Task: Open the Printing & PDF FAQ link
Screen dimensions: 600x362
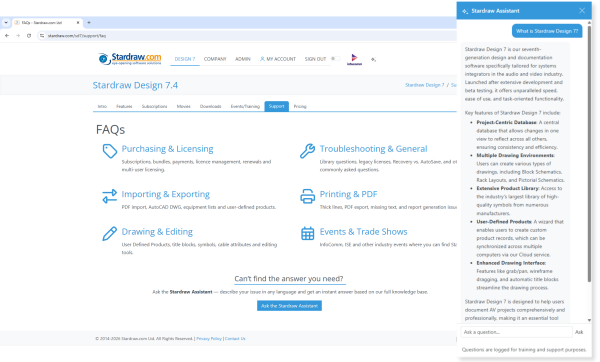Action: [x=349, y=194]
